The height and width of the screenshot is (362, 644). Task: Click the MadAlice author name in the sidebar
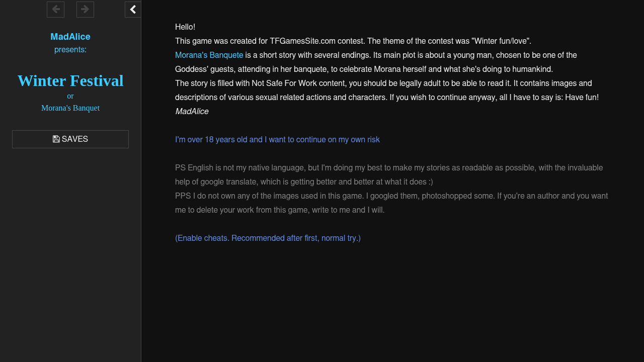tap(70, 37)
